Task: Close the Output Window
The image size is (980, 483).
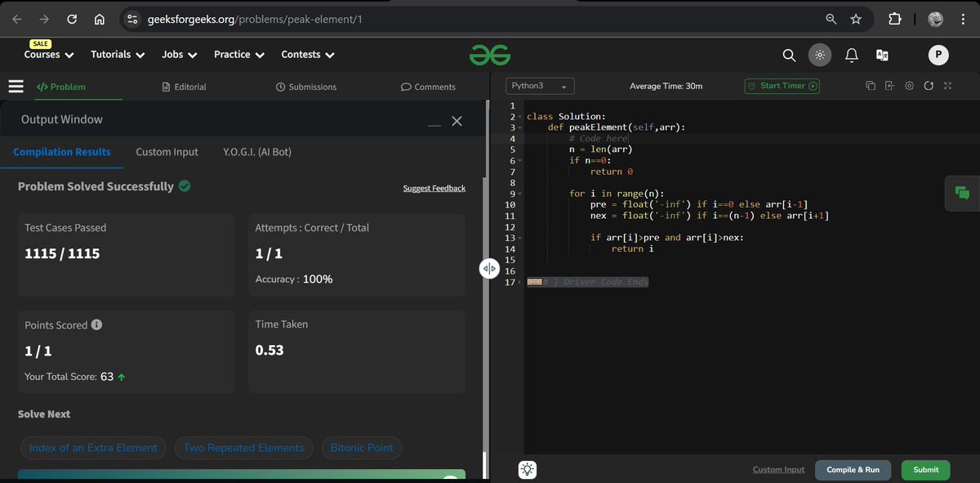Action: 457,121
